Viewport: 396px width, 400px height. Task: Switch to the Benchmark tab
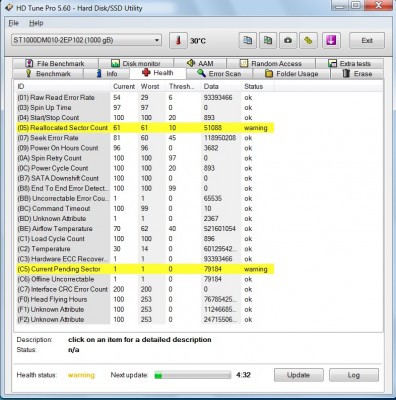(x=48, y=74)
